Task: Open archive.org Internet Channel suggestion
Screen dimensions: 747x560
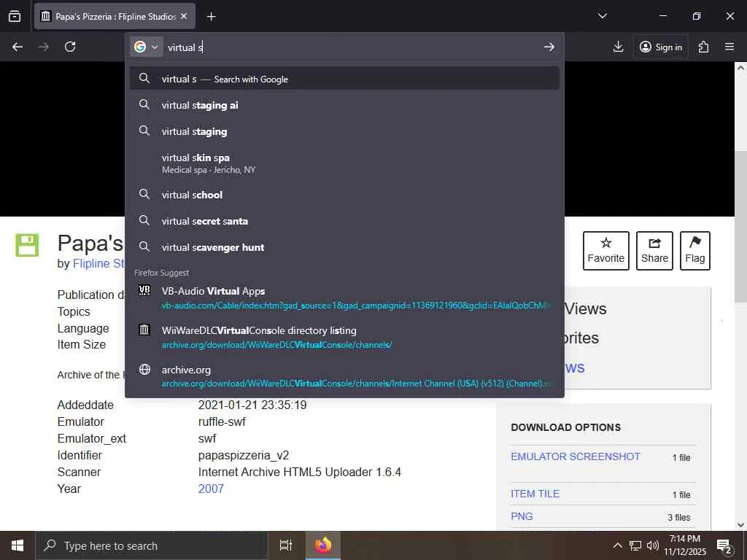Action: pos(344,376)
